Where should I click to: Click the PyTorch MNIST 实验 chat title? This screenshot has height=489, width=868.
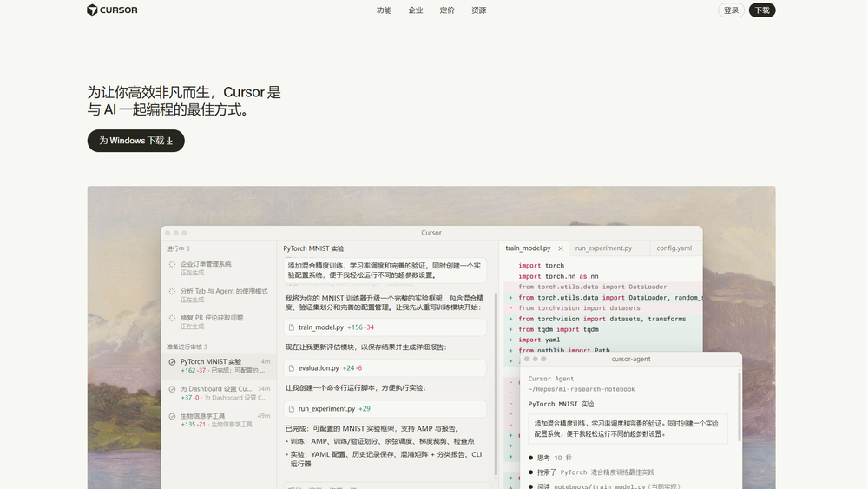[x=313, y=248]
